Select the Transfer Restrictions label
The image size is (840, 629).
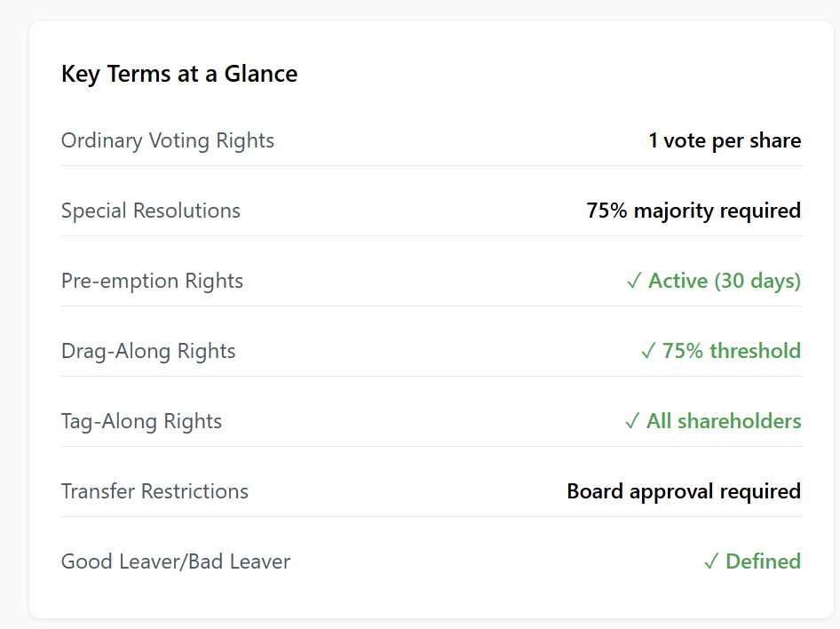155,491
